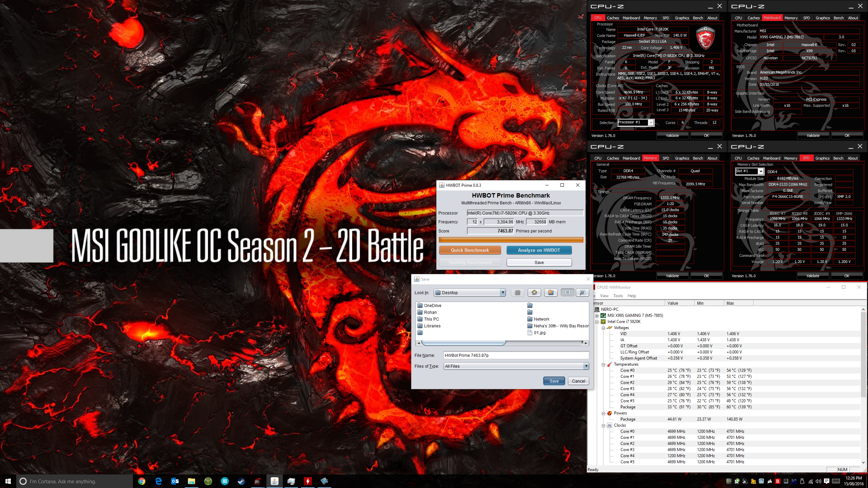This screenshot has height=488, width=868.
Task: Open Graphics tab in the CPU-Z Memory window
Action: click(682, 158)
